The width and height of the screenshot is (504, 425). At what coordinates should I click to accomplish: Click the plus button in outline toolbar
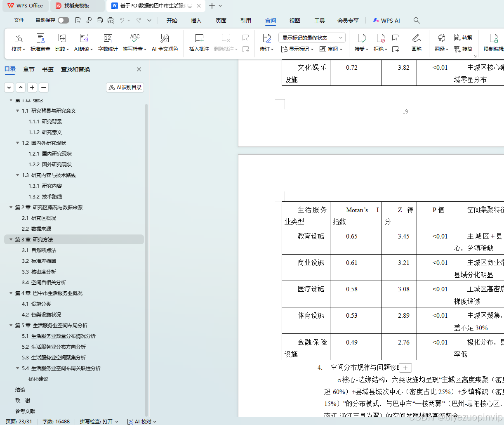pos(32,87)
